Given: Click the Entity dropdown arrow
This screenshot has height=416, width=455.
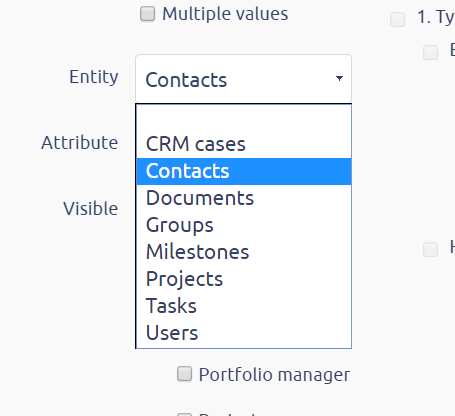Looking at the screenshot, I should 339,78.
